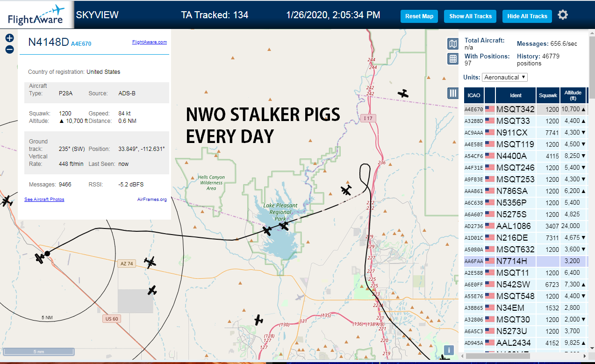Select the left aircraft over Lake Pleasant
The height and width of the screenshot is (364, 595).
coord(267,230)
